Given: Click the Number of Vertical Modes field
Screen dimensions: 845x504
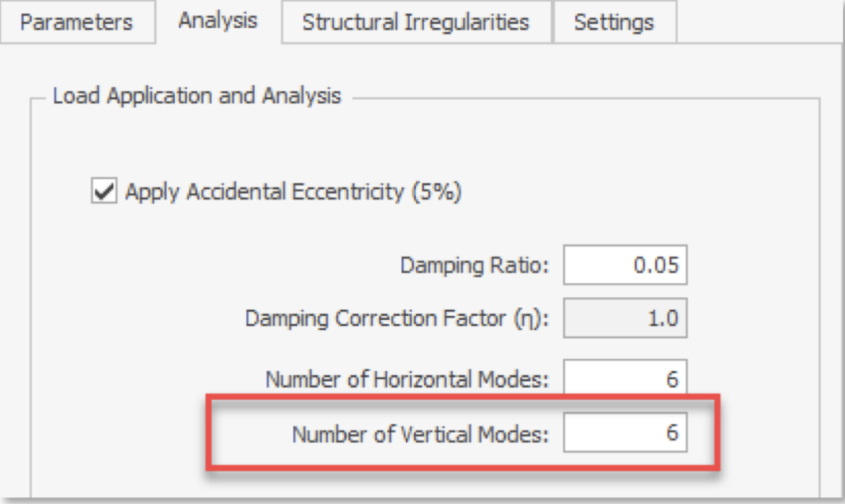Looking at the screenshot, I should click(625, 433).
